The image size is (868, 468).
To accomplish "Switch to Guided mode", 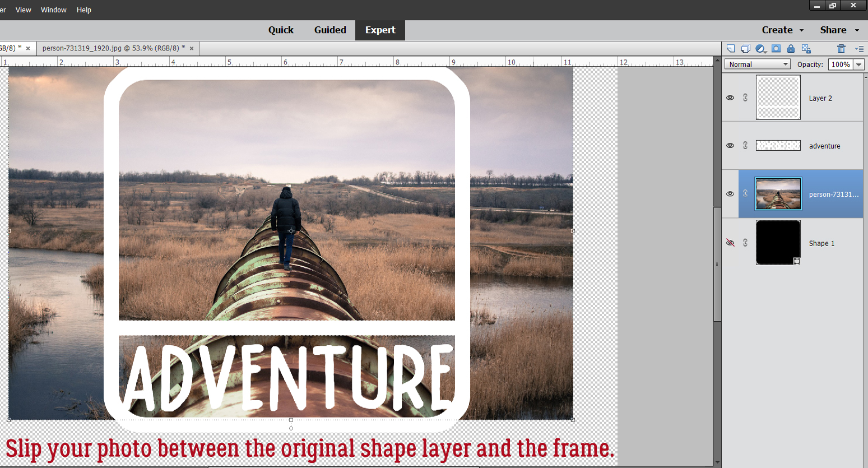I will click(x=330, y=30).
